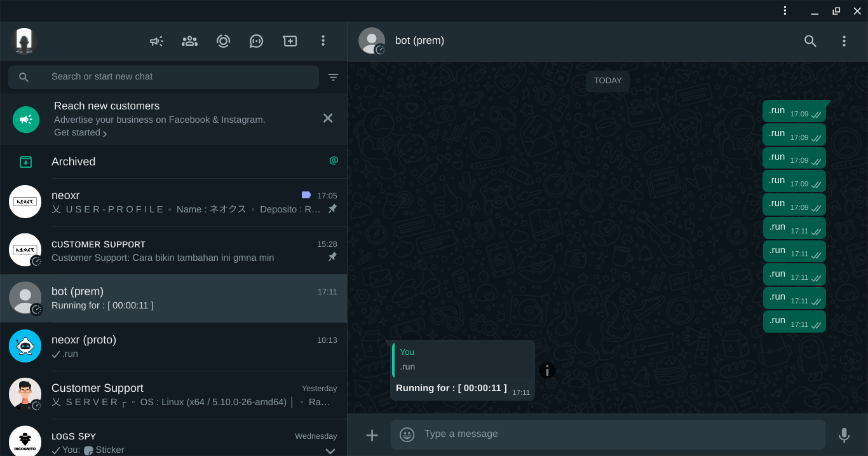Screen dimensions: 868x456
Task: Open the CUSTOMER SUPPORT chat from 15:28
Action: pyautogui.click(x=173, y=251)
